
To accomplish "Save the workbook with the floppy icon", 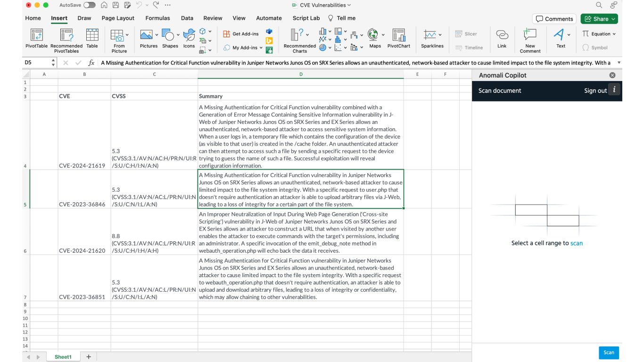I will click(x=116, y=5).
